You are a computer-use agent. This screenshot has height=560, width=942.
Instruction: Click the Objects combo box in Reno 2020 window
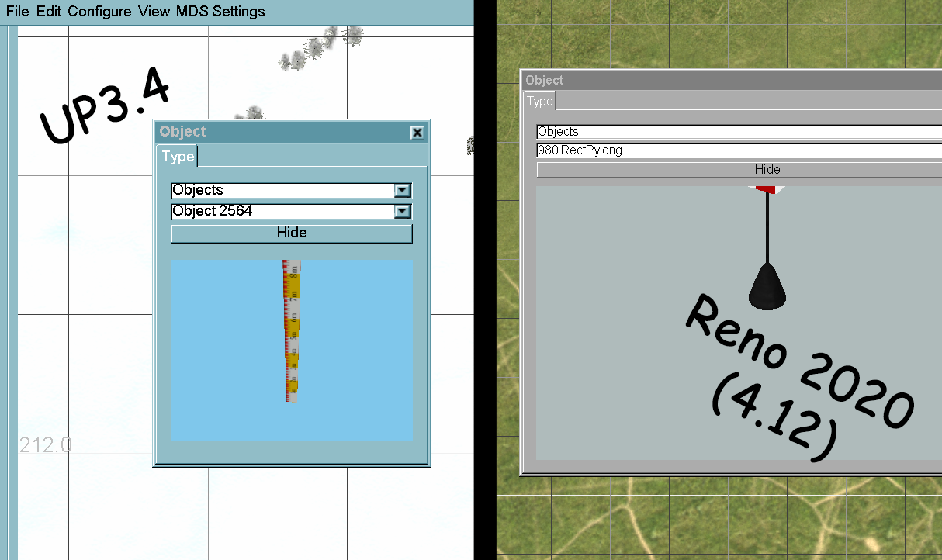point(739,132)
